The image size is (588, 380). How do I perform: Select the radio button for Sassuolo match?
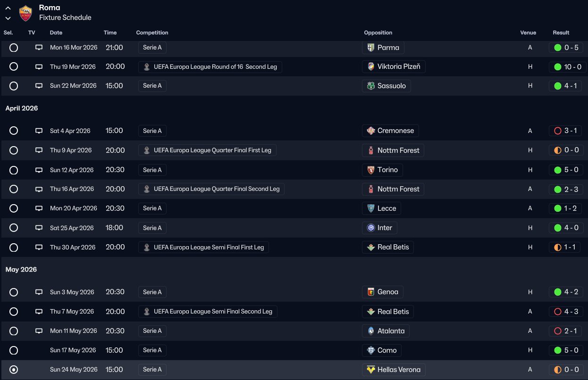pyautogui.click(x=14, y=86)
